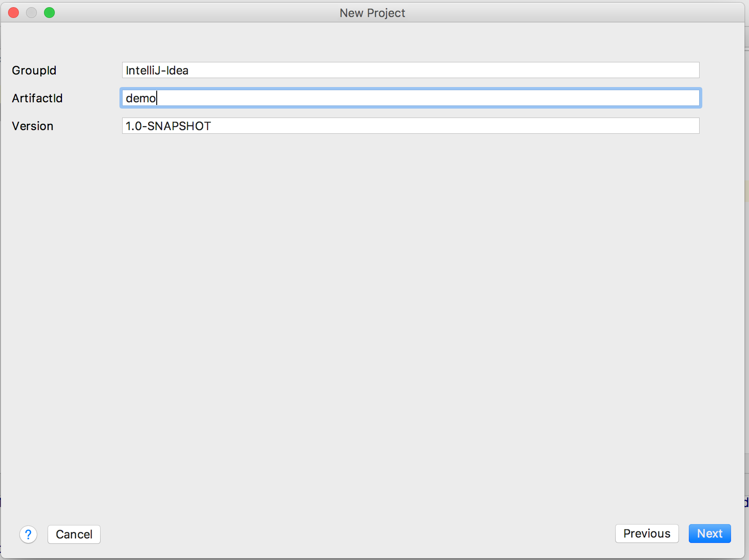
Task: Open help with the question mark button
Action: (x=28, y=534)
